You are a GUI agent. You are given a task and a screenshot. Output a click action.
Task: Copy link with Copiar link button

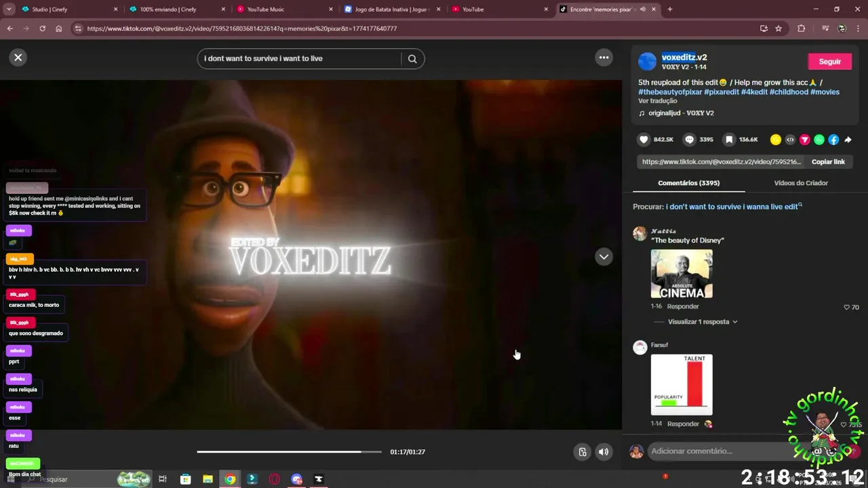(828, 162)
